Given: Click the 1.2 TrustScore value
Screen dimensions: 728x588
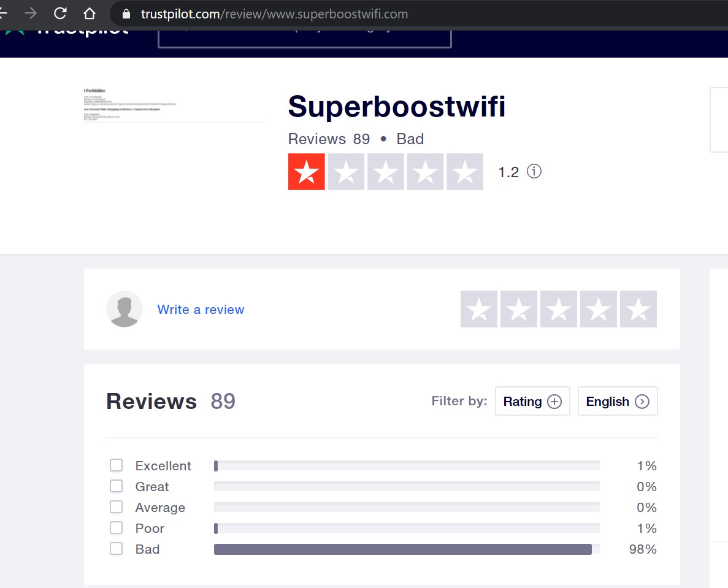Looking at the screenshot, I should 508,172.
